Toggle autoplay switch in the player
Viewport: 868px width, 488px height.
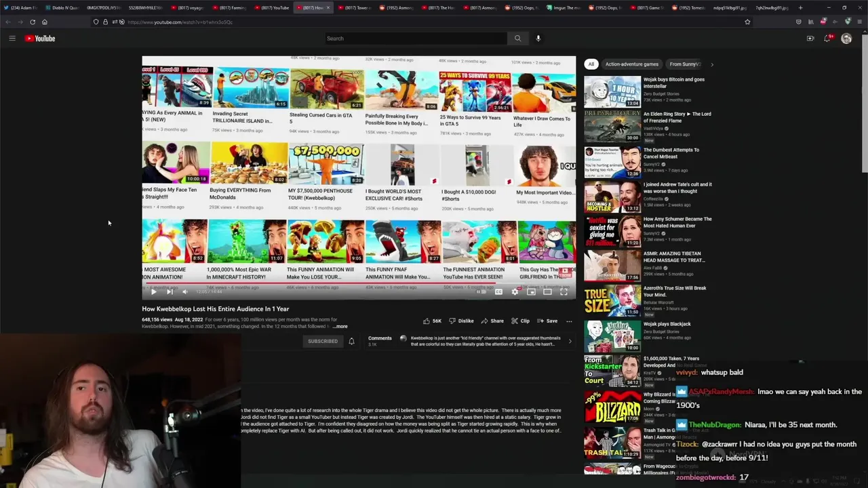coord(481,291)
